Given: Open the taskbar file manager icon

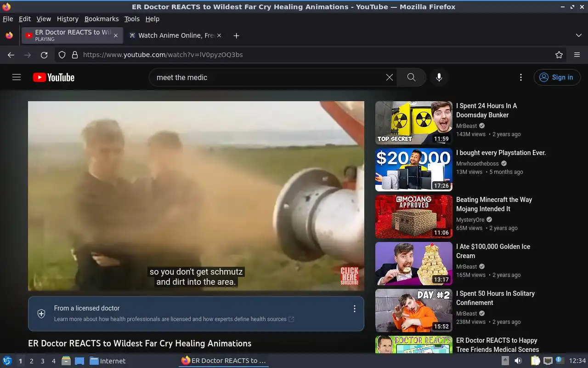Looking at the screenshot, I should coord(66,361).
